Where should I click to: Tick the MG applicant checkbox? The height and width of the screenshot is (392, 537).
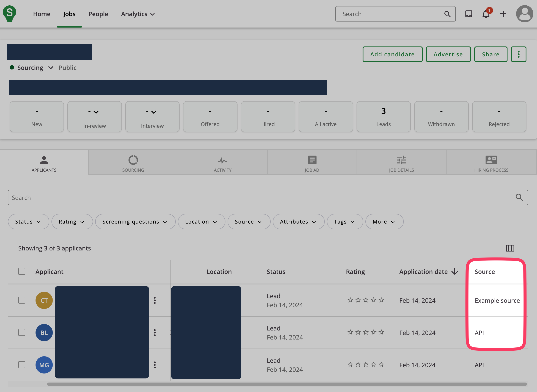(x=22, y=365)
